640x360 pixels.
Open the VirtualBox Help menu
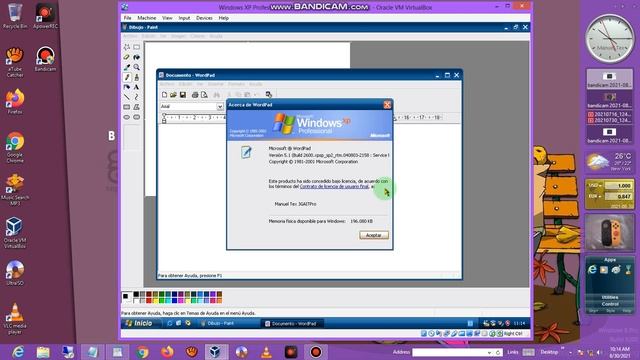click(x=224, y=18)
